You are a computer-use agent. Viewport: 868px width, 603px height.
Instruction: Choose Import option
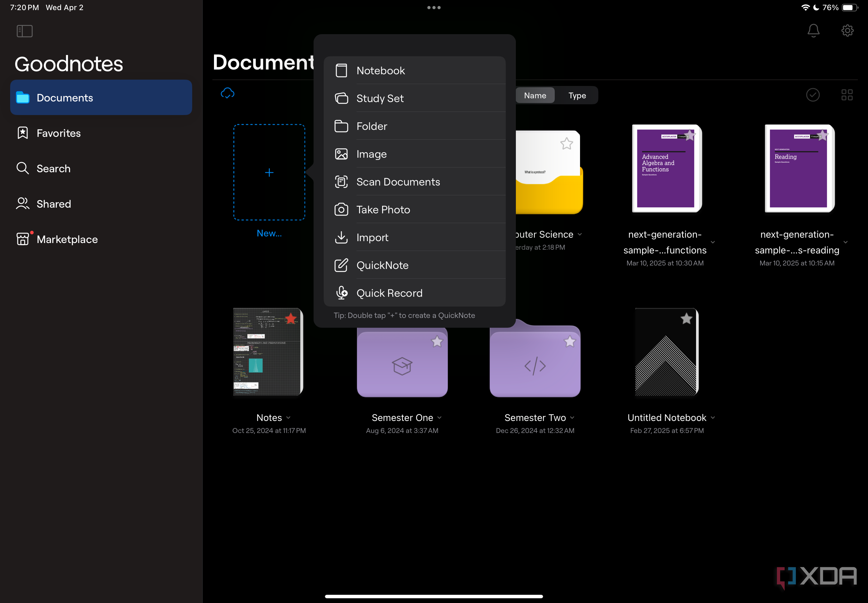(414, 237)
